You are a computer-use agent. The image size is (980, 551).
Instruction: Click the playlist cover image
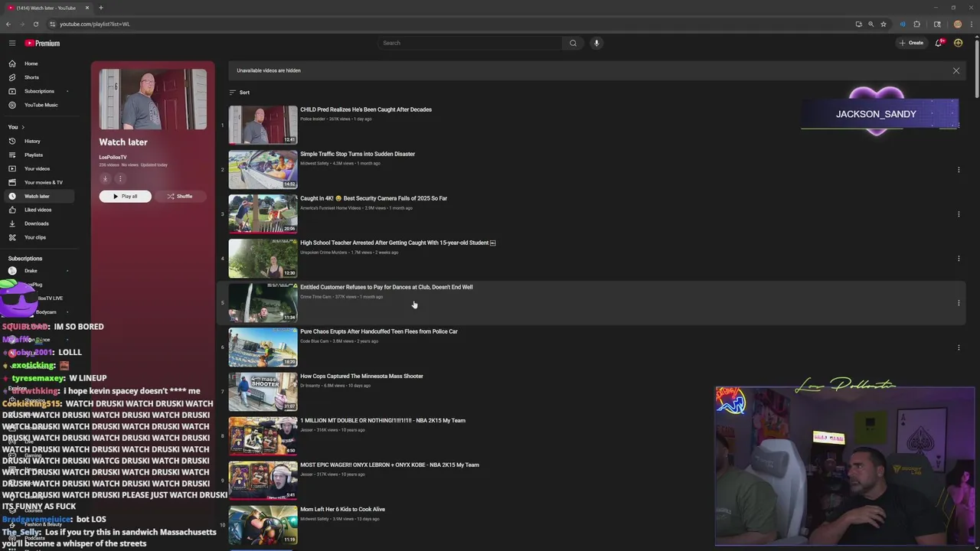tap(152, 99)
